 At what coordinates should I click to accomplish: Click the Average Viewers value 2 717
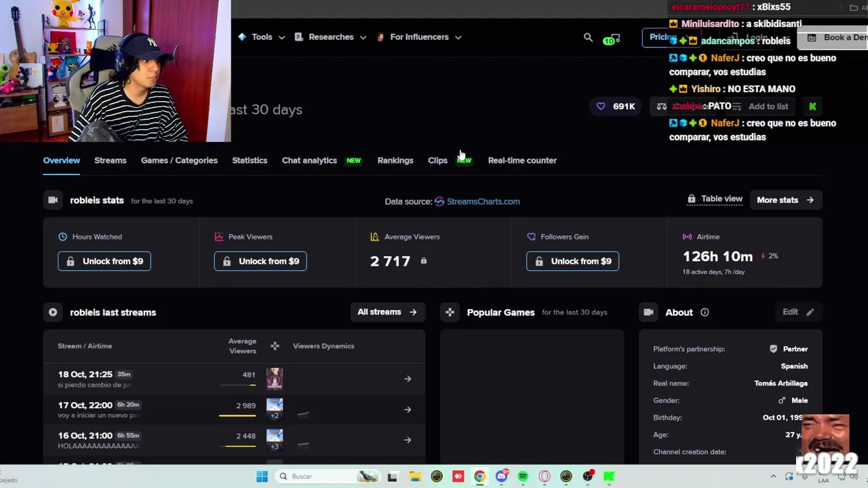pos(391,261)
